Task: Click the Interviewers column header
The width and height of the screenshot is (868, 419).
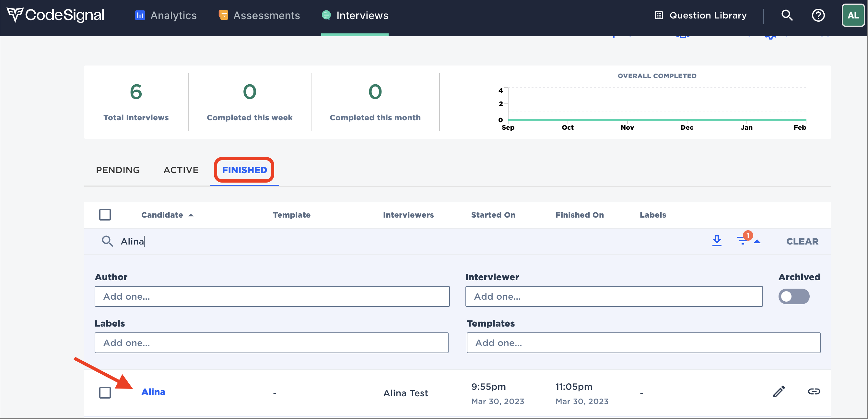Action: point(408,215)
